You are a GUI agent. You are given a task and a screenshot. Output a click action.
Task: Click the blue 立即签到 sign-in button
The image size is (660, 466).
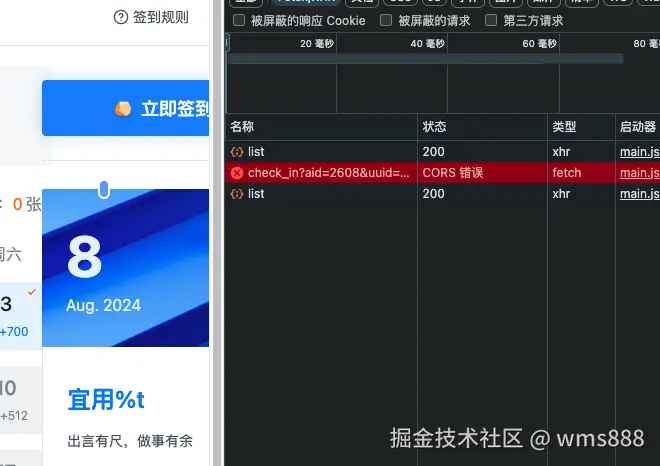coord(125,108)
